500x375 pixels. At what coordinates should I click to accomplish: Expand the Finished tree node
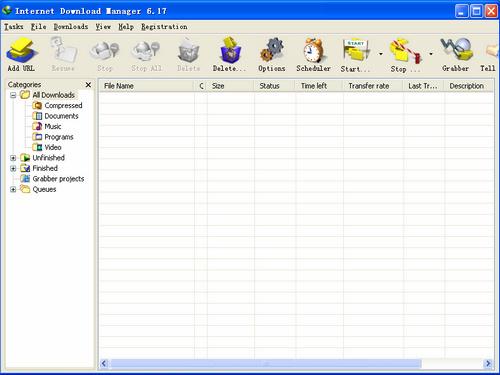pyautogui.click(x=13, y=168)
